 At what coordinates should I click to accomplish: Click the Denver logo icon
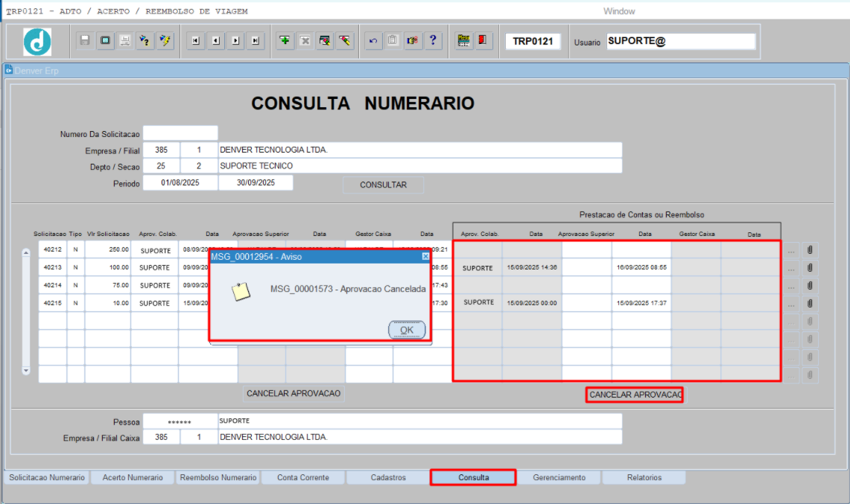coord(37,42)
